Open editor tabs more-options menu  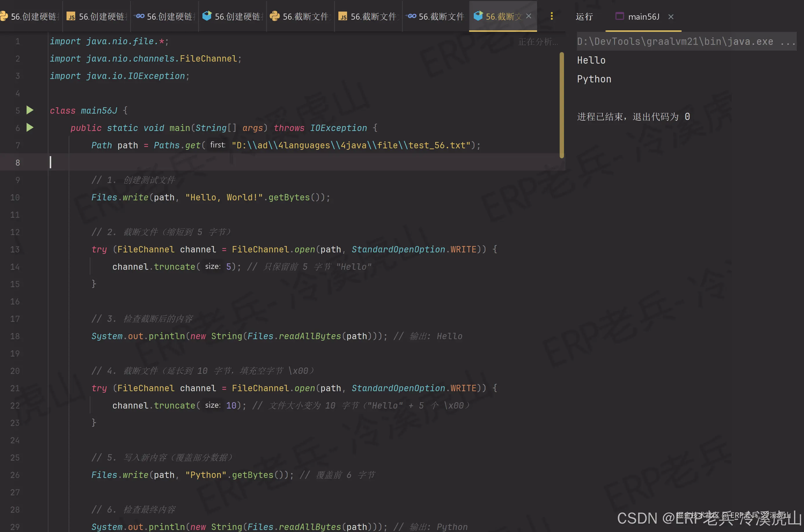point(552,16)
